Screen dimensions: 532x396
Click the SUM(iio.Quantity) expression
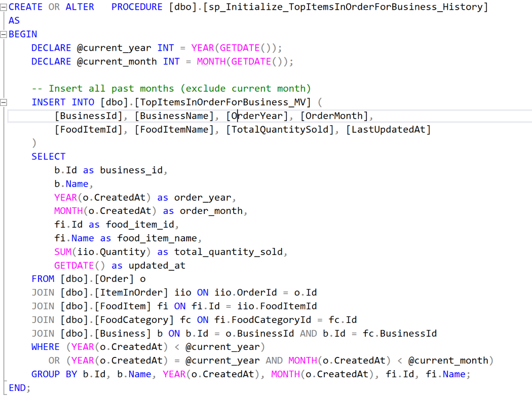(103, 252)
